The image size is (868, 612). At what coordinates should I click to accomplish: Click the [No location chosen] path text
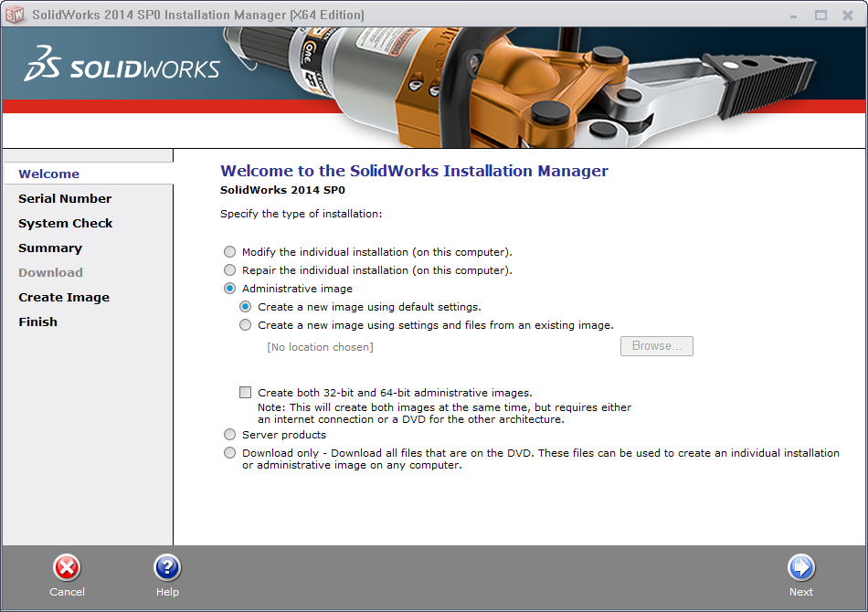point(320,347)
